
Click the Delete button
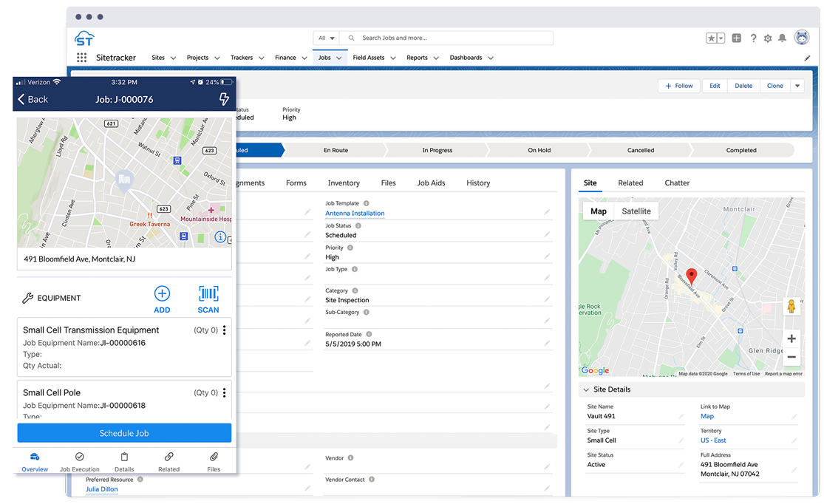[x=743, y=86]
